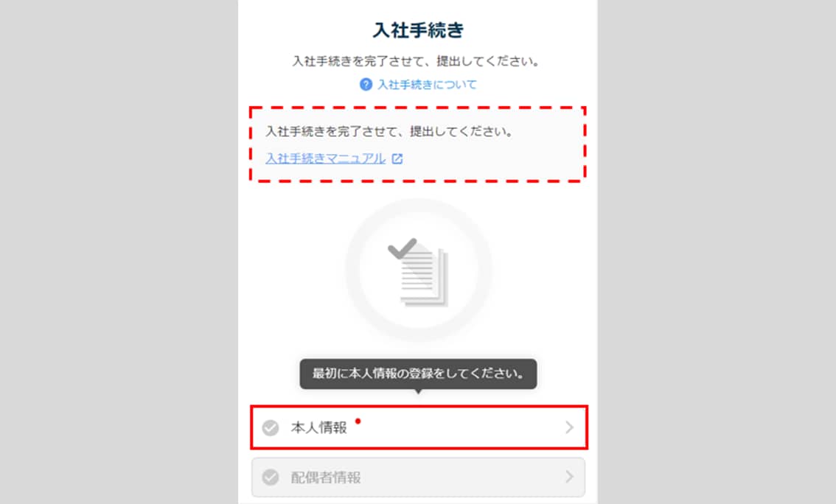836x504 pixels.
Task: Open the 配偶者情報 section row
Action: click(419, 477)
